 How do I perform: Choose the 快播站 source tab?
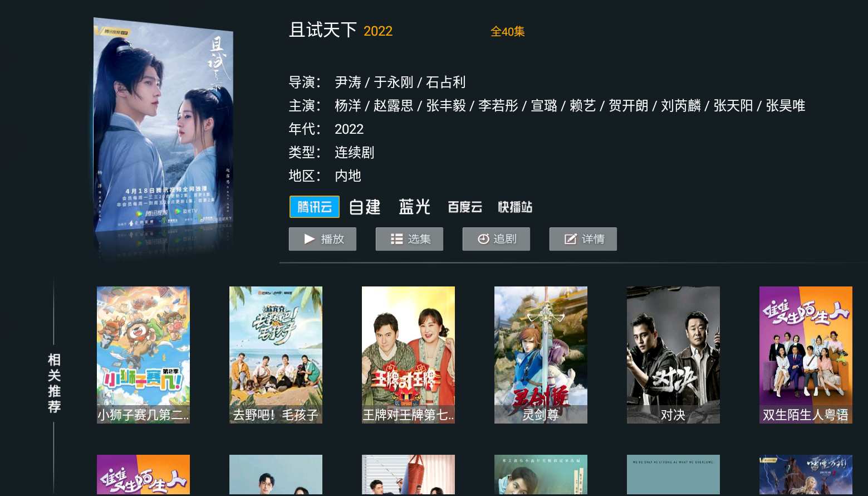point(515,207)
